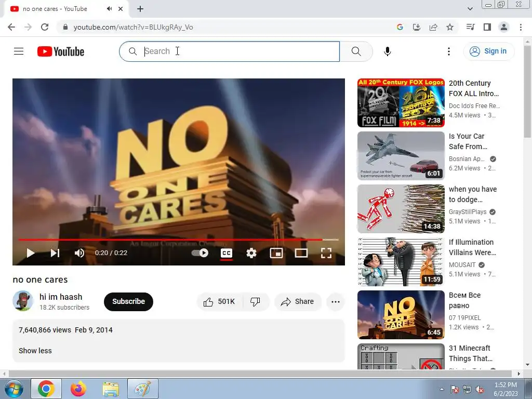The width and height of the screenshot is (532, 399).
Task: Open media control icon in Chrome toolbar
Action: click(470, 27)
